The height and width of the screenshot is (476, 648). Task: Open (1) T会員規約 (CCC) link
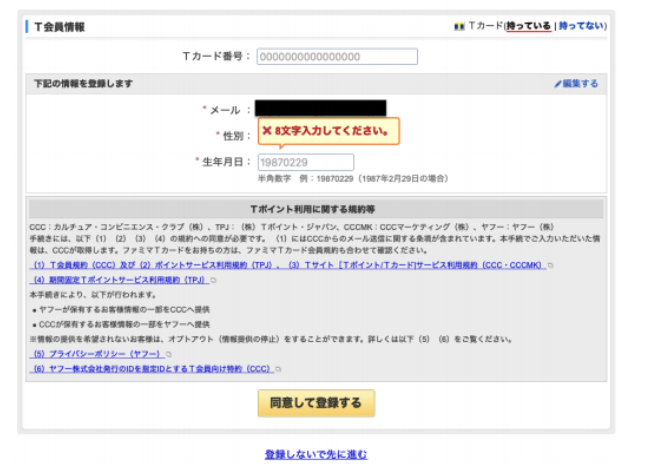(x=82, y=265)
